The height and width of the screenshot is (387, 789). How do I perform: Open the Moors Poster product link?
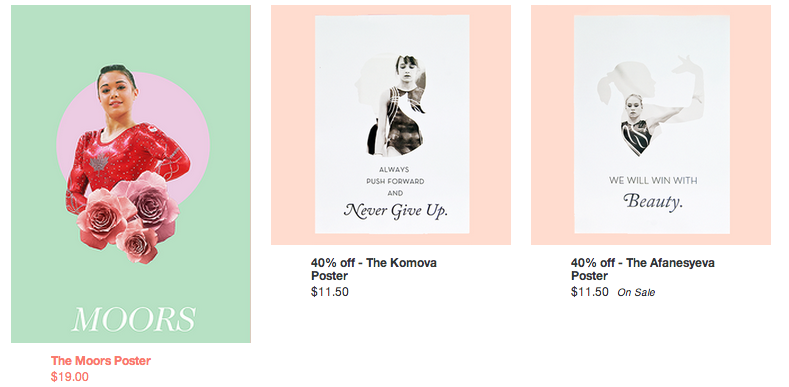point(101,361)
